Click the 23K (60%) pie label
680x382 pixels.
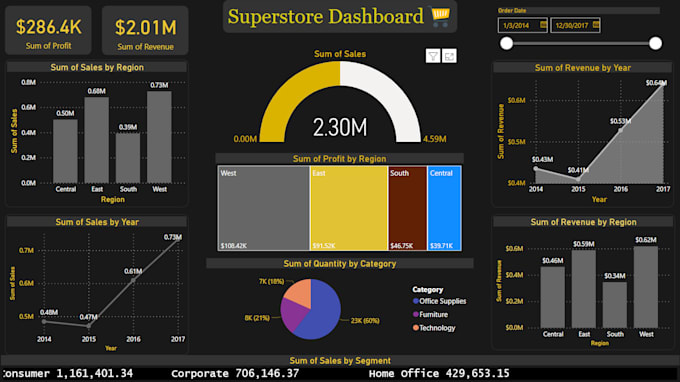click(365, 321)
